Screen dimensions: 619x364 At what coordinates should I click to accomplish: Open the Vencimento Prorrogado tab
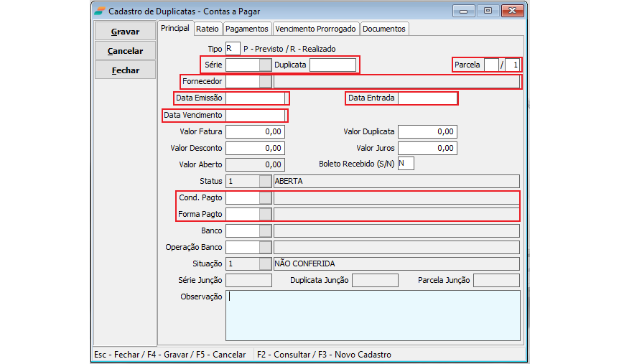pyautogui.click(x=315, y=29)
